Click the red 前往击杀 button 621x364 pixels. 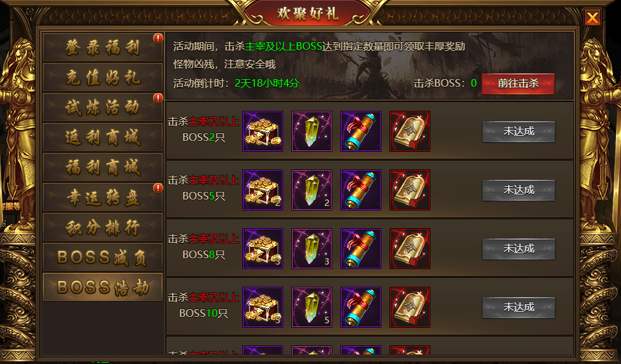click(x=518, y=83)
